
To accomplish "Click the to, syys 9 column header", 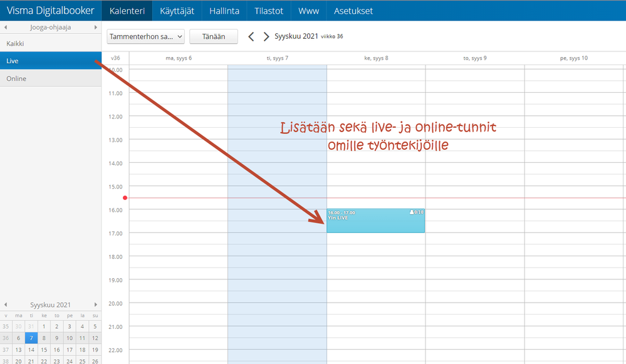I will (x=475, y=58).
